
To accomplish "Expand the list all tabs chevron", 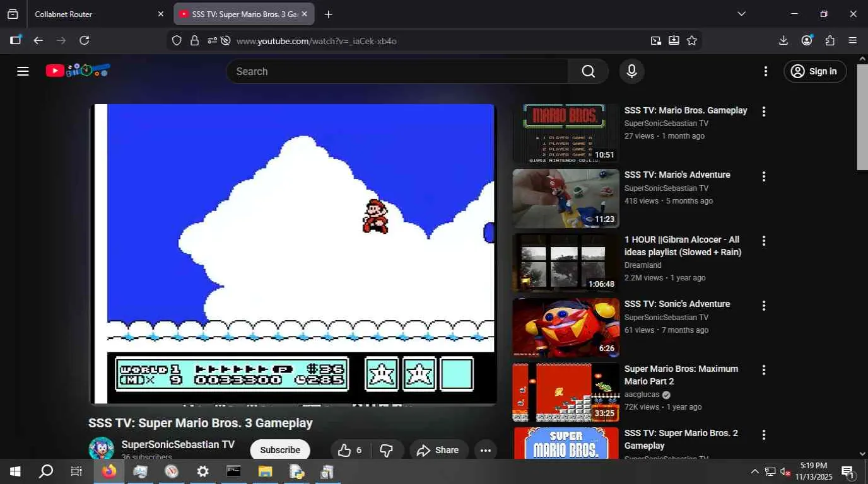I will (741, 14).
